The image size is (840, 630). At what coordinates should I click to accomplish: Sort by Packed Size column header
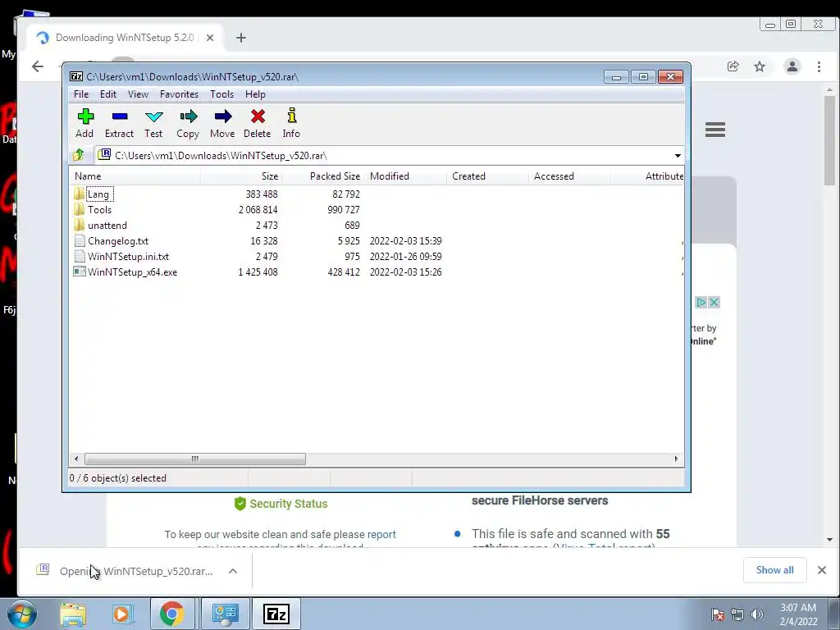pos(323,176)
